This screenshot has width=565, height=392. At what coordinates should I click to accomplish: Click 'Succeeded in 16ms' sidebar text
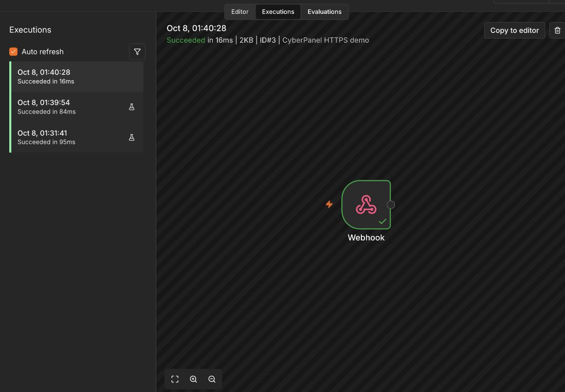pyautogui.click(x=46, y=82)
